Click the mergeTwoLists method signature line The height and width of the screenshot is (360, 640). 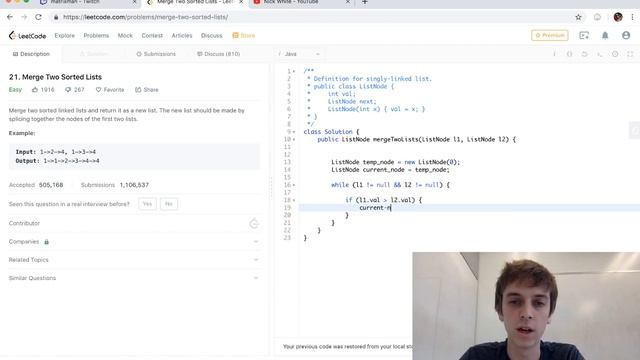click(x=417, y=140)
